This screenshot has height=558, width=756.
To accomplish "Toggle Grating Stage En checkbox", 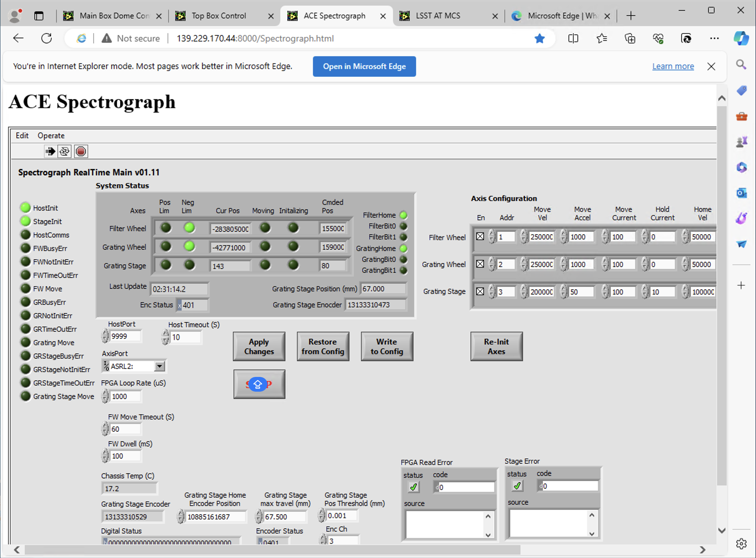I will pos(480,291).
